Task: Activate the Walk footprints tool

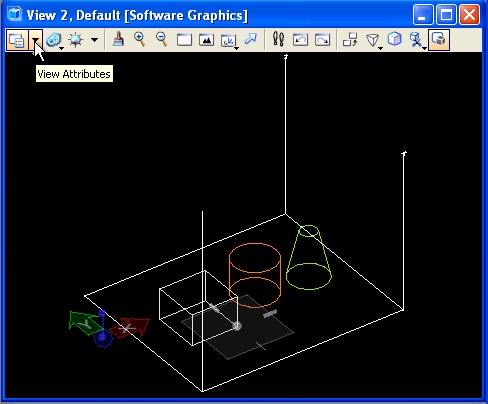Action: [278, 39]
